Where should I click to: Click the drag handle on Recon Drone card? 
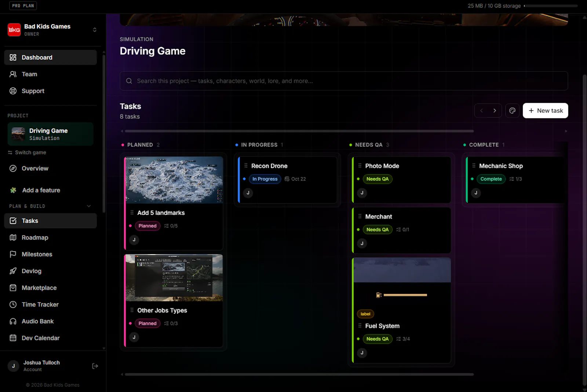tap(246, 166)
